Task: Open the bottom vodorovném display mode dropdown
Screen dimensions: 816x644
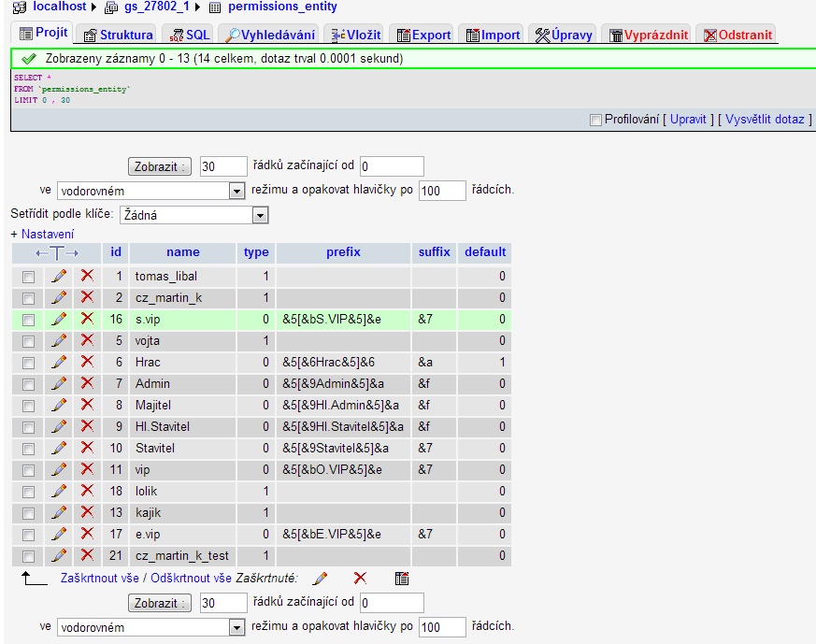Action: (150, 627)
